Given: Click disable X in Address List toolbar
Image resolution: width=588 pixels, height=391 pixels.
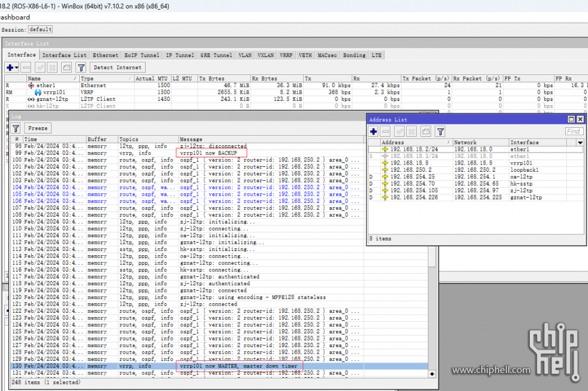Looking at the screenshot, I should [412, 132].
